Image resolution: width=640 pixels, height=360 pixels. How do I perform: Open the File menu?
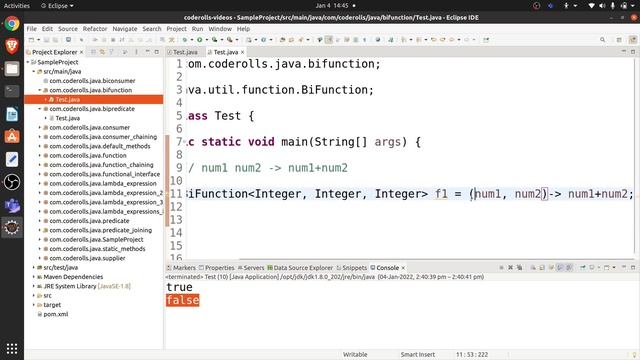pyautogui.click(x=31, y=29)
